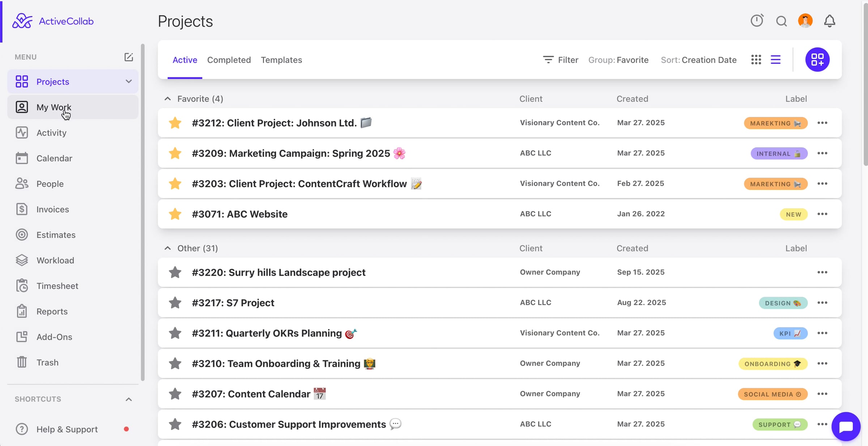Viewport: 868px width, 446px height.
Task: Open Workload in the sidebar
Action: 73,260
